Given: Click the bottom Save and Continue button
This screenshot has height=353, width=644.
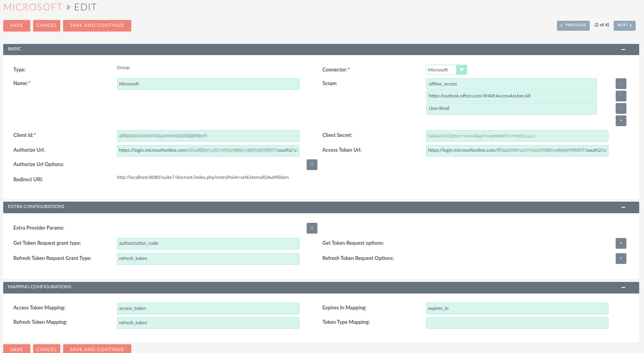Looking at the screenshot, I should click(97, 349).
